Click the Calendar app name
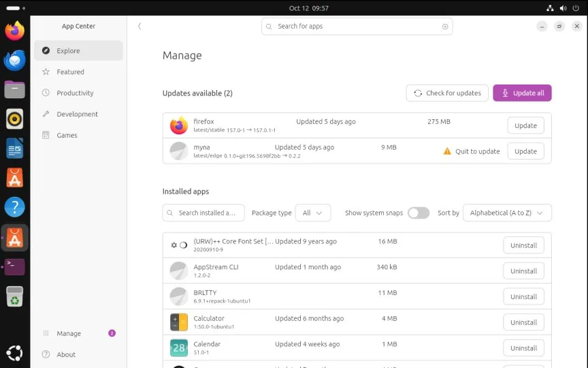Screen dimensions: 588x368 tap(207, 344)
